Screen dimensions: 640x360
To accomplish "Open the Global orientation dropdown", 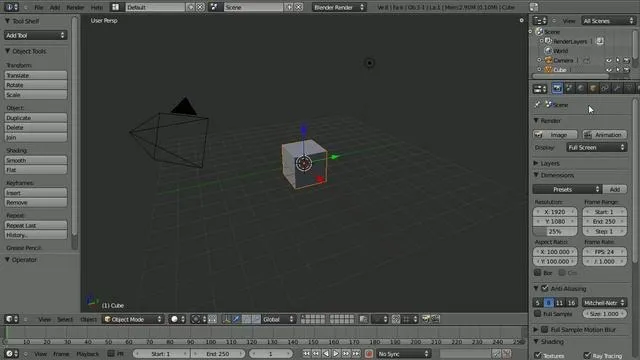I will click(278, 319).
